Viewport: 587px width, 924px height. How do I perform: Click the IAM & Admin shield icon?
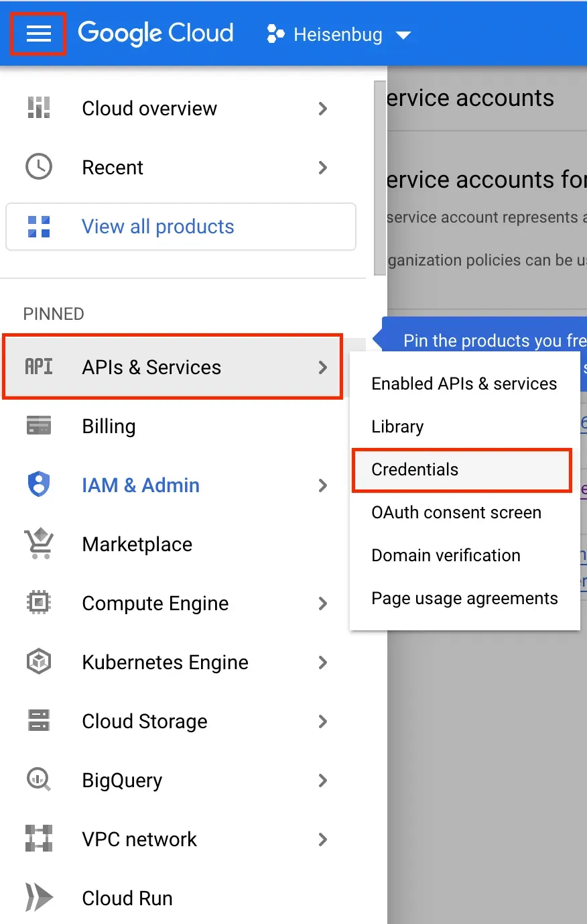coord(39,484)
